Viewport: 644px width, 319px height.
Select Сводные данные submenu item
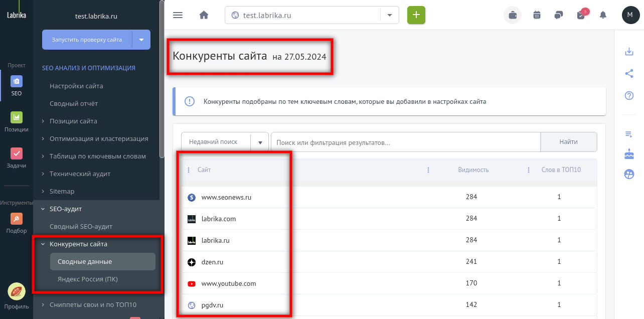tap(102, 262)
